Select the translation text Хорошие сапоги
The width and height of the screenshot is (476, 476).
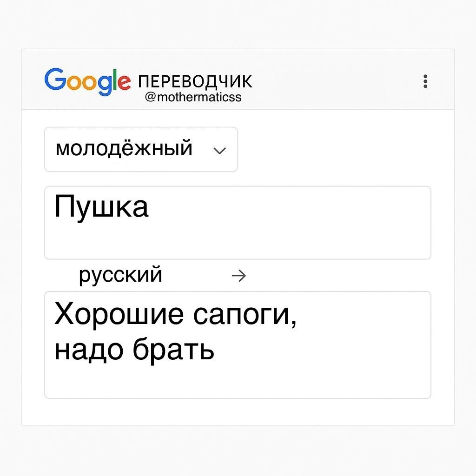[x=177, y=313]
